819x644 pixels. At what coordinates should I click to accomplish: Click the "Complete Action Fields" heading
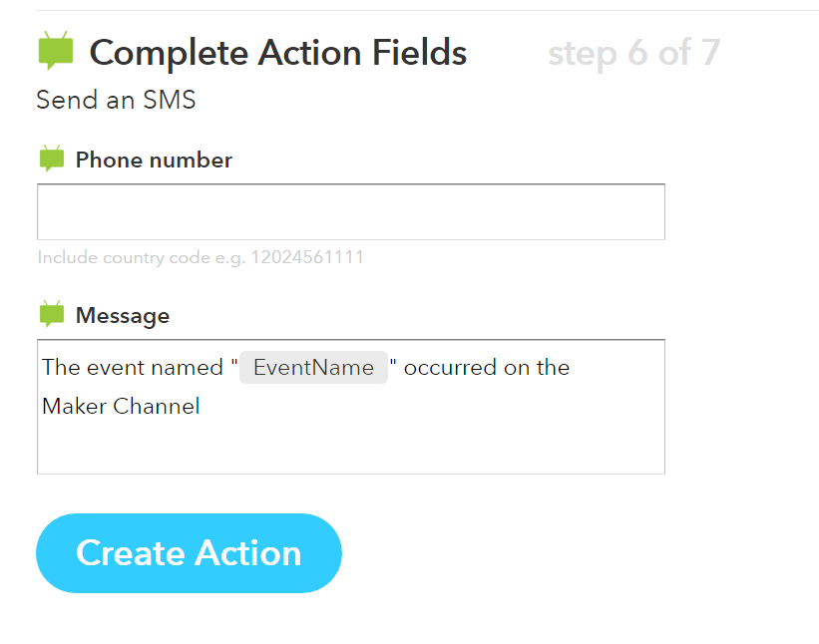click(x=277, y=53)
